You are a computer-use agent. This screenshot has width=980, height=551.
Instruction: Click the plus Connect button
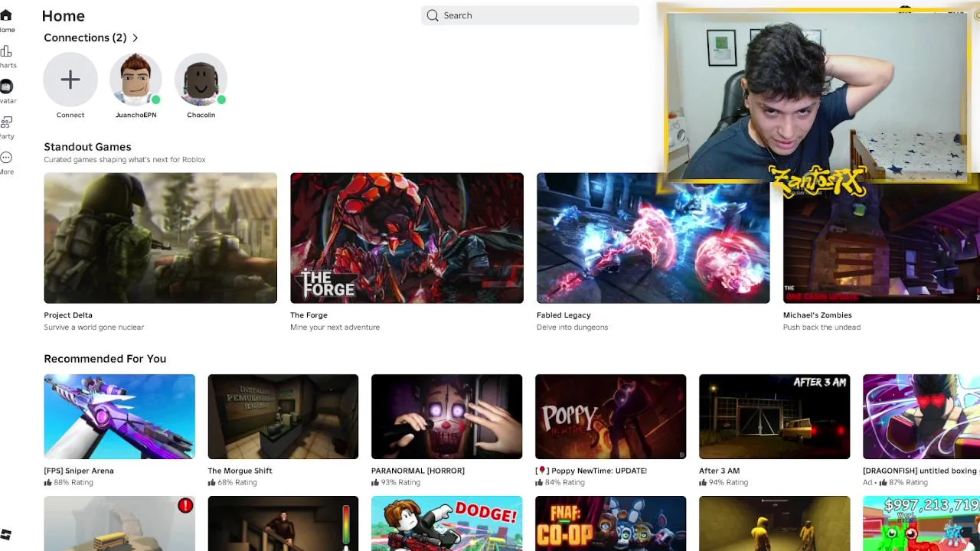coord(70,80)
